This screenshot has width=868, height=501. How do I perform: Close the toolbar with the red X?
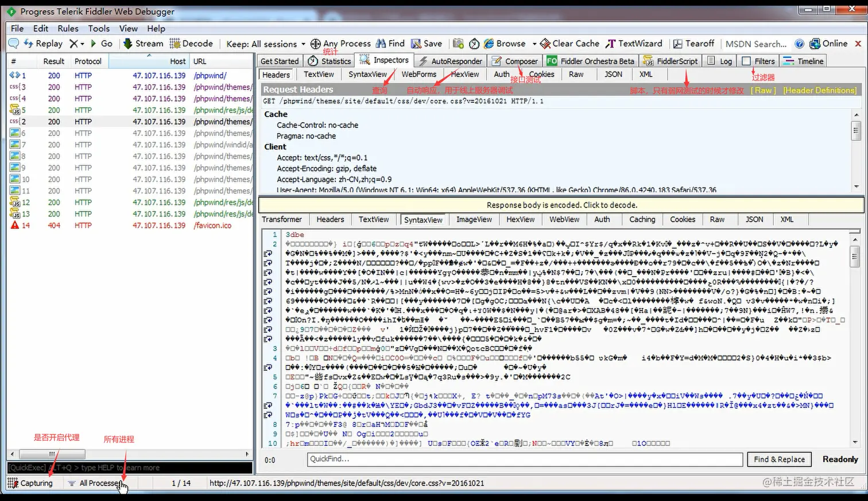858,44
